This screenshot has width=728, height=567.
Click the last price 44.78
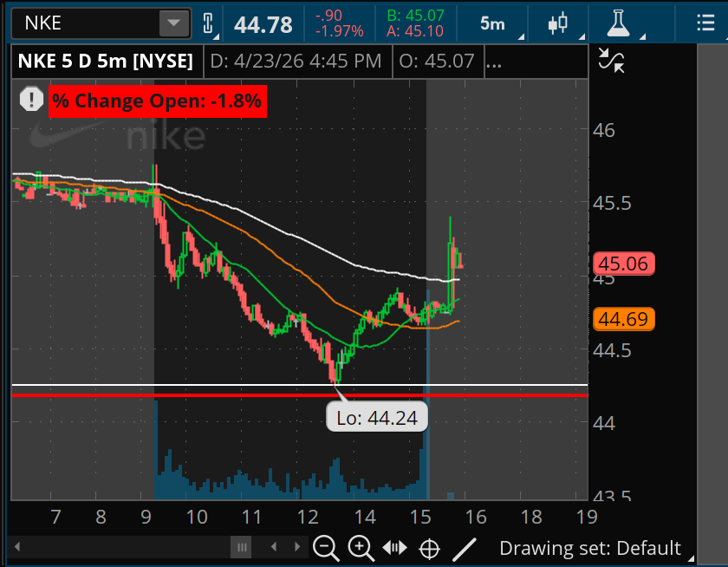click(x=263, y=24)
